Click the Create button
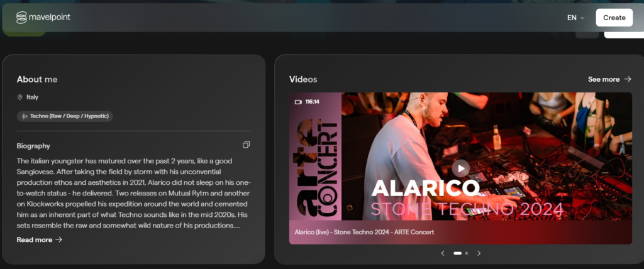 click(614, 18)
